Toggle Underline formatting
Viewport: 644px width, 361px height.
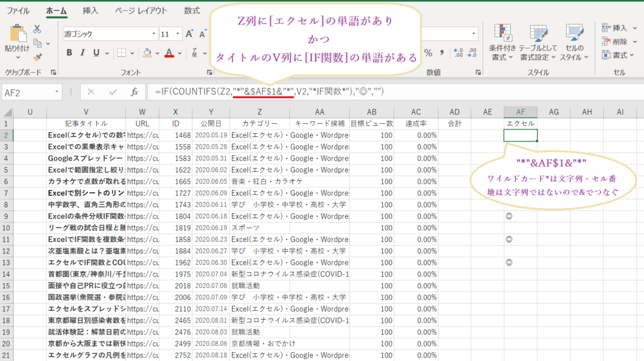(x=96, y=53)
